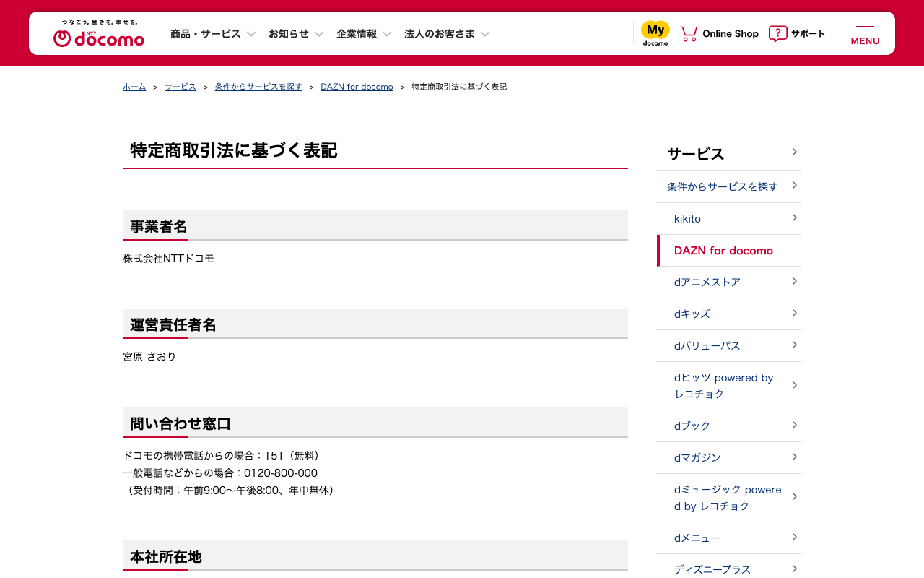Open dメニュー sidebar link
The height and width of the screenshot is (578, 924).
pyautogui.click(x=729, y=538)
